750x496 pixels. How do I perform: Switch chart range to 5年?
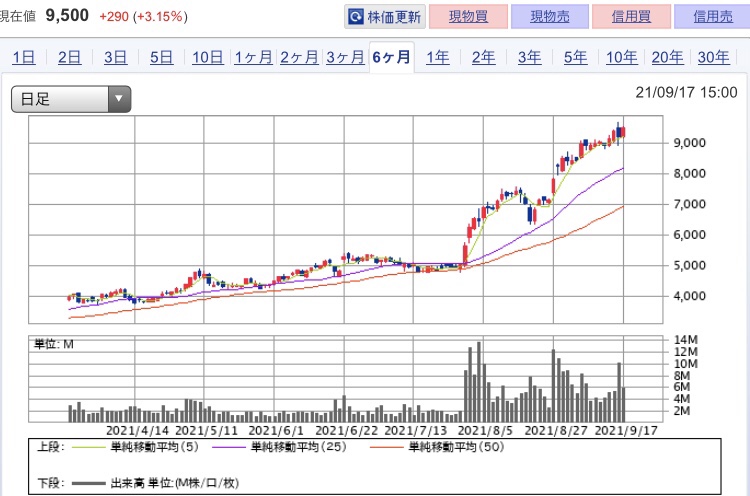click(575, 57)
